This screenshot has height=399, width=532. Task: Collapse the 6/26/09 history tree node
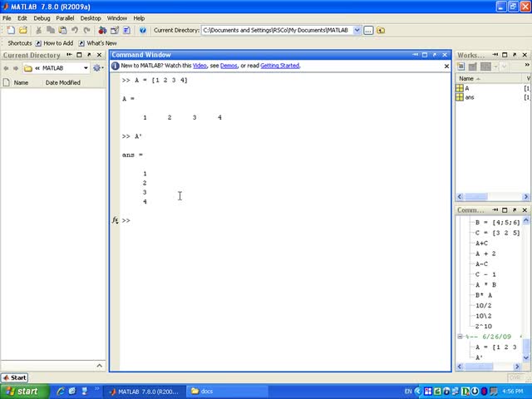pyautogui.click(x=460, y=337)
